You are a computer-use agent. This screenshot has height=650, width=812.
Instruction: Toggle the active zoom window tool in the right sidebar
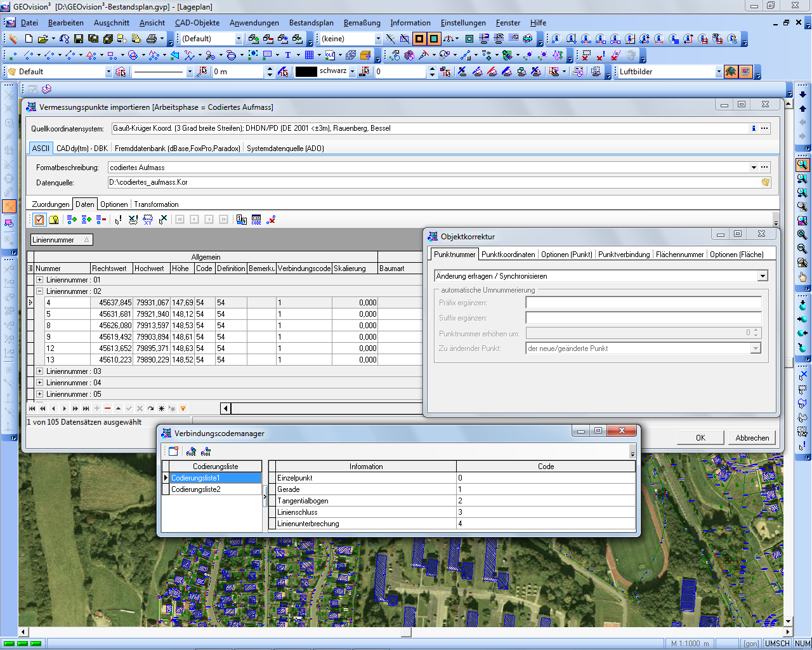pyautogui.click(x=802, y=165)
